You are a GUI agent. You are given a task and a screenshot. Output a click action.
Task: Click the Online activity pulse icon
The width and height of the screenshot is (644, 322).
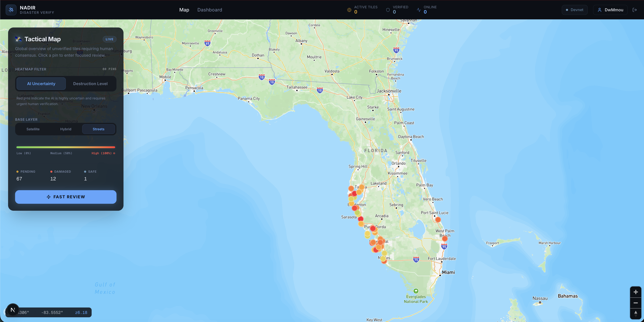point(419,10)
